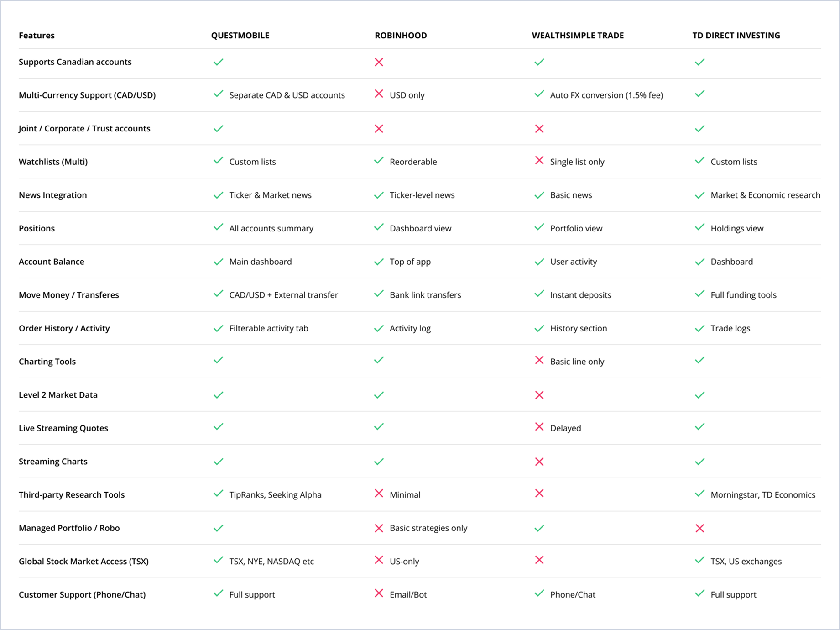Click the red X beside Single list only
This screenshot has height=630, width=840.
[539, 161]
